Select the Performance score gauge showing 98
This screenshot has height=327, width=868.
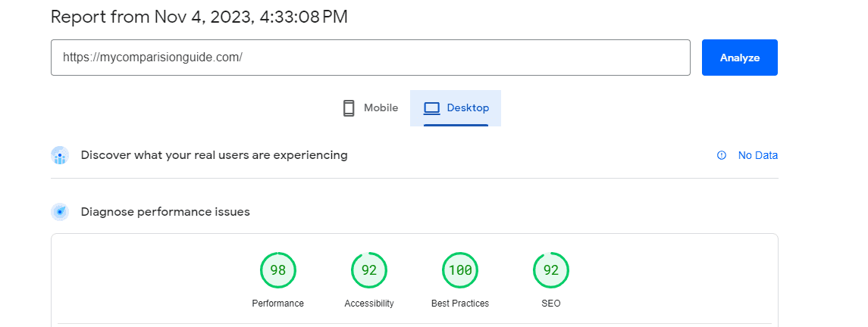[277, 270]
